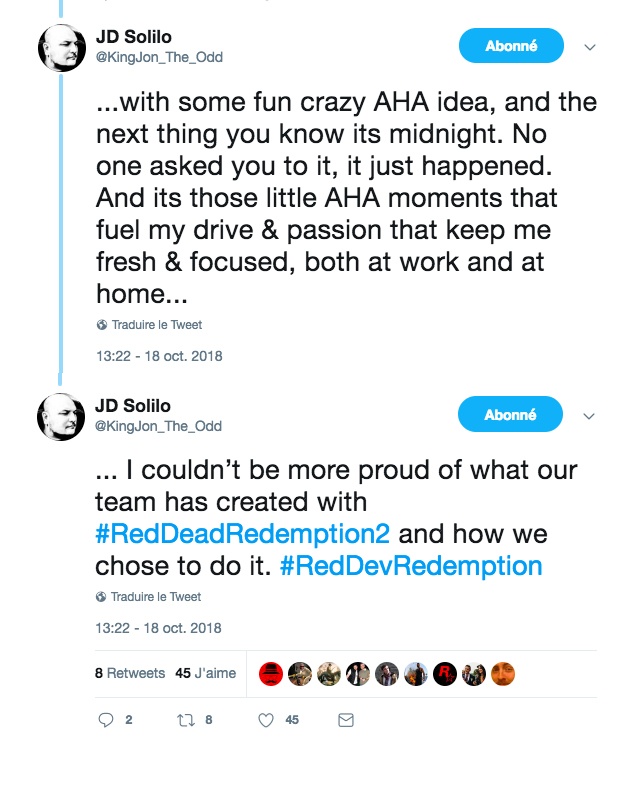Image resolution: width=637 pixels, height=800 pixels.
Task: Click JD Solilo's avatar on second tweet
Action: click(x=60, y=416)
